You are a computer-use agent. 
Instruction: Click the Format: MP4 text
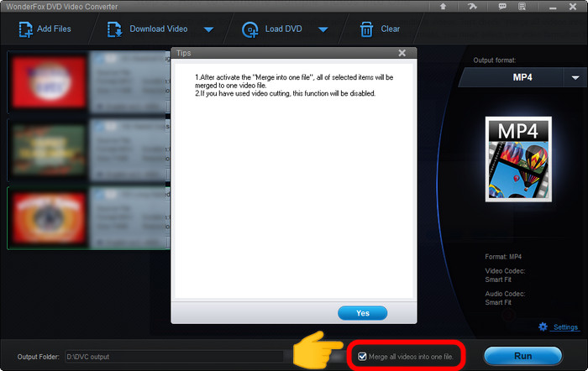(x=503, y=257)
